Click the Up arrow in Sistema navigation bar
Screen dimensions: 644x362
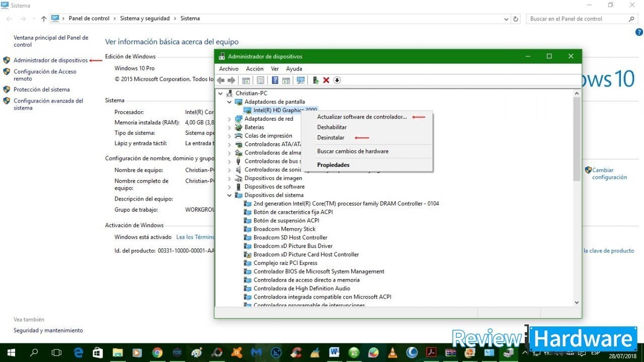pos(44,19)
